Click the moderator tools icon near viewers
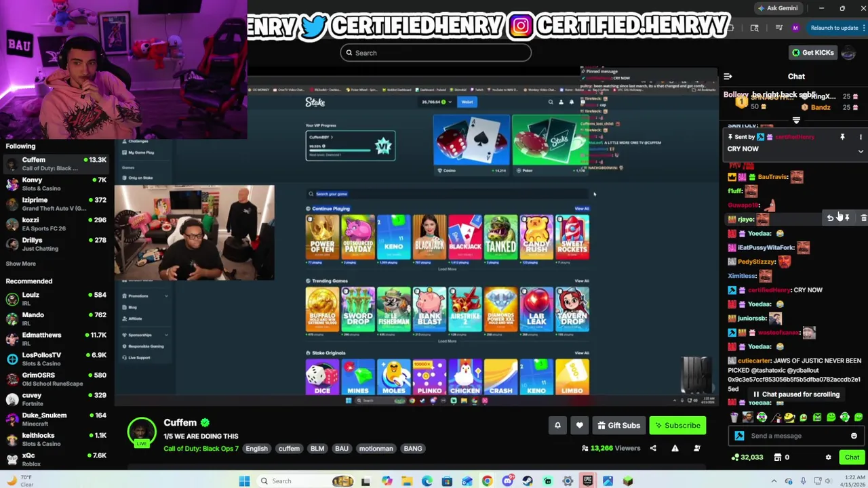The height and width of the screenshot is (488, 868). (x=696, y=448)
